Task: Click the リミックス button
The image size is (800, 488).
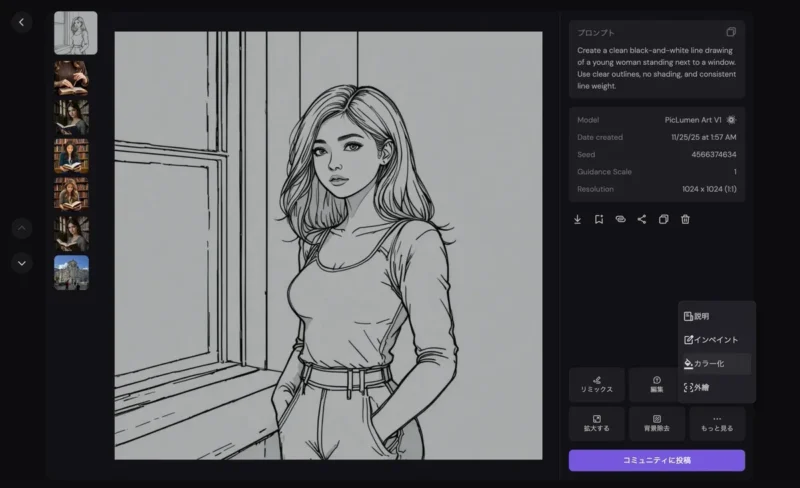Action: (x=596, y=384)
